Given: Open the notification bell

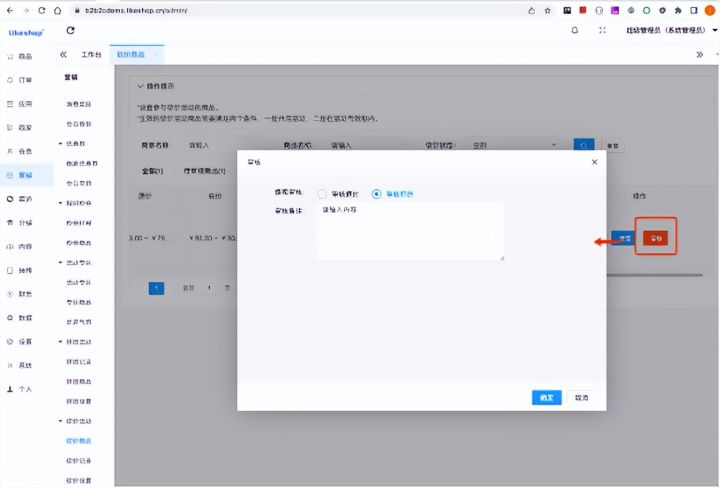Looking at the screenshot, I should pos(574,30).
